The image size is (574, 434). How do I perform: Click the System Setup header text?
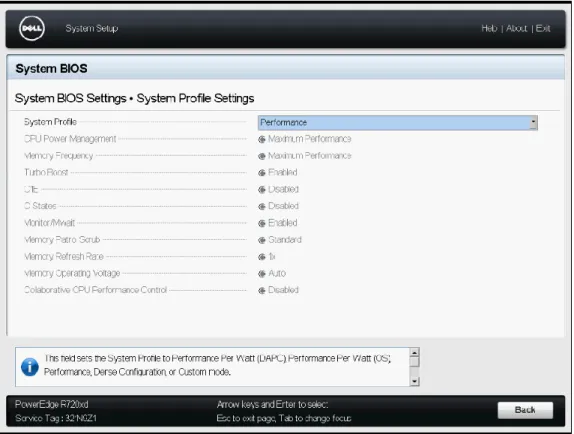point(92,29)
